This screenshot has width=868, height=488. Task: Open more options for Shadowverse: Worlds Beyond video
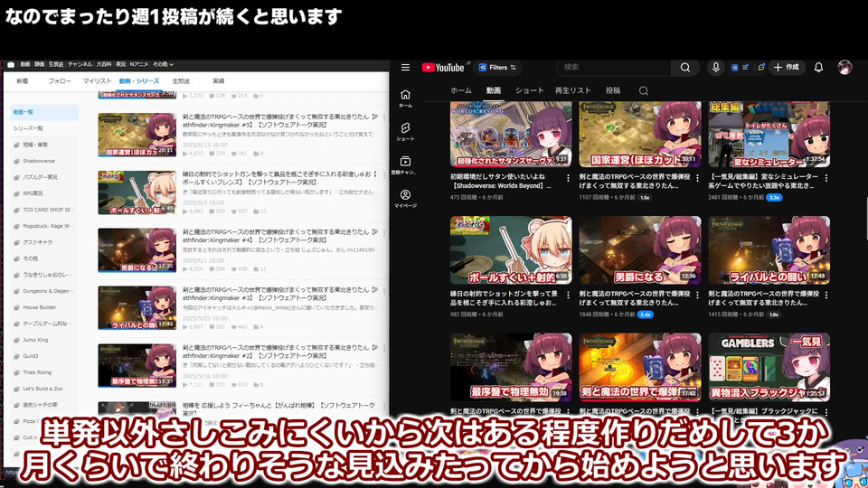[x=568, y=178]
